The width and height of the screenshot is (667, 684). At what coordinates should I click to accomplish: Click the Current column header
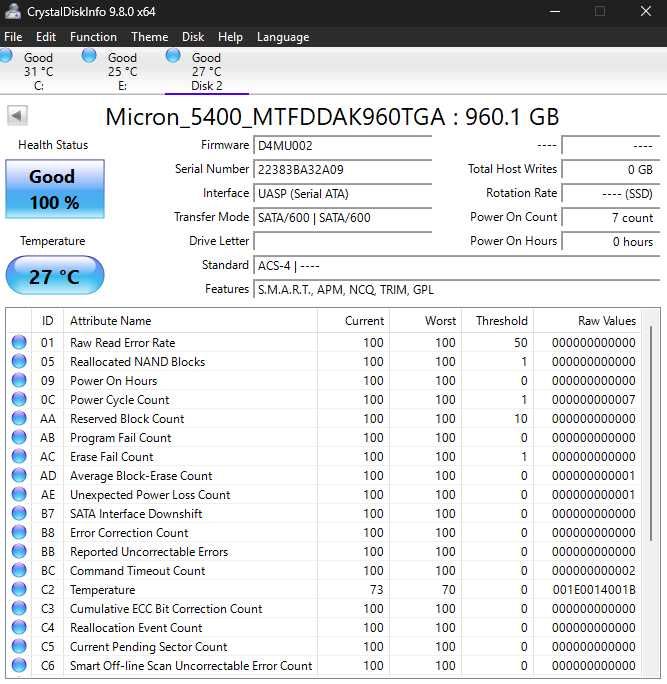click(x=353, y=321)
